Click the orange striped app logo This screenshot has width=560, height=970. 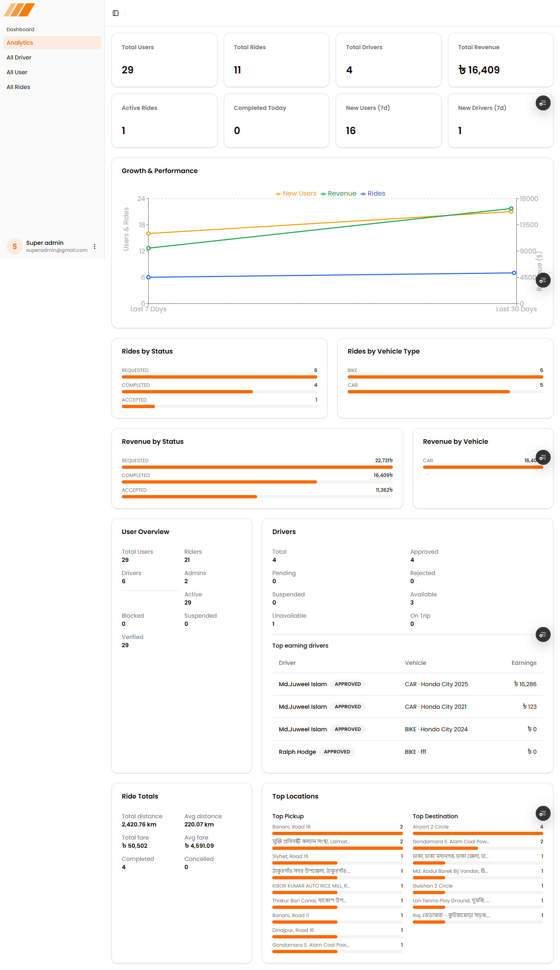click(19, 10)
